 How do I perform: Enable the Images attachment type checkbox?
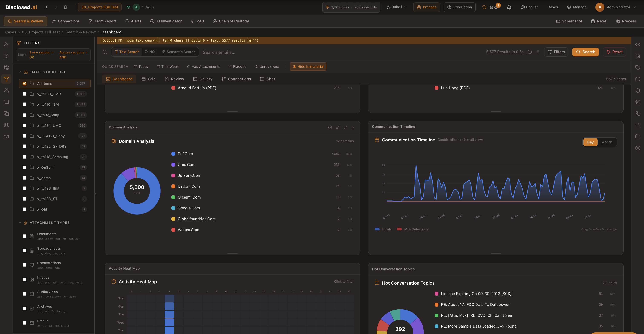(24, 279)
